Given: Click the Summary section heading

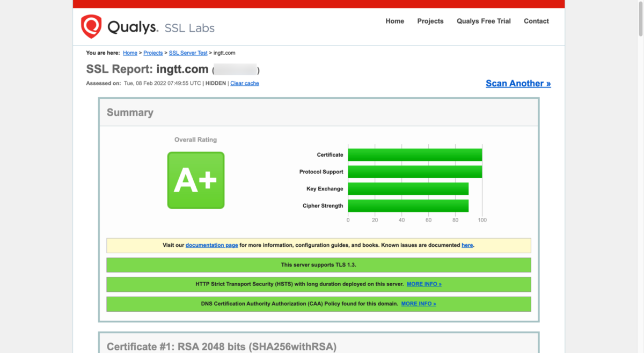Looking at the screenshot, I should pos(130,113).
